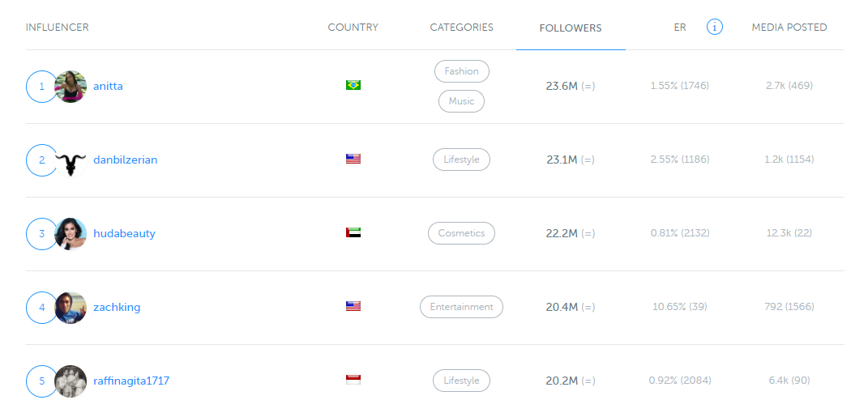This screenshot has width=868, height=417.
Task: Click the US flag next to danbilzerian
Action: tap(353, 160)
